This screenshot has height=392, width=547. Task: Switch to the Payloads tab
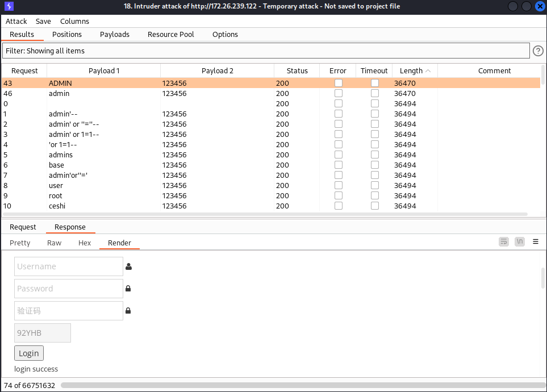(x=115, y=35)
